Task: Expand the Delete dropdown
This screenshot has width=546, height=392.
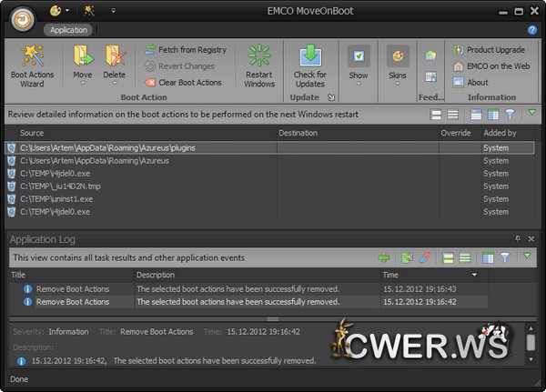Action: click(115, 82)
